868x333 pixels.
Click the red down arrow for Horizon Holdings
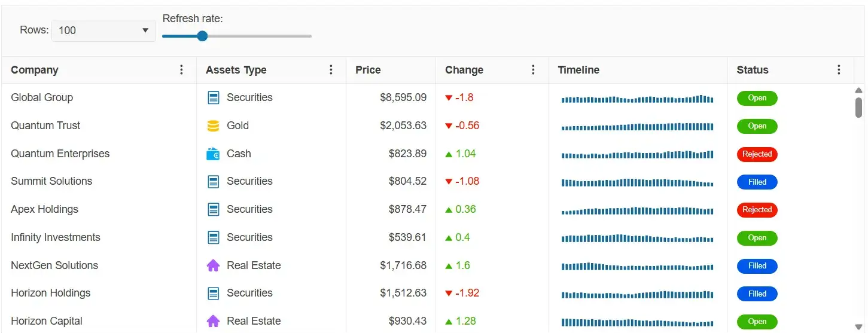pyautogui.click(x=449, y=294)
